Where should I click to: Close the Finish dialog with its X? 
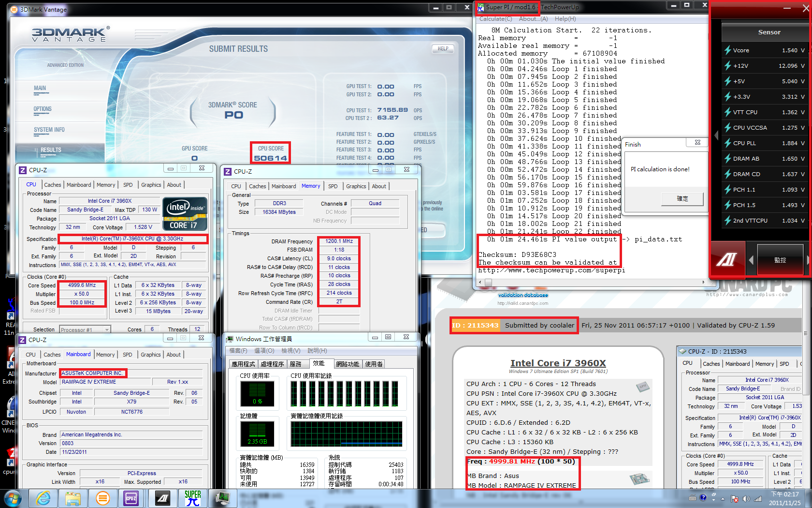click(x=697, y=142)
